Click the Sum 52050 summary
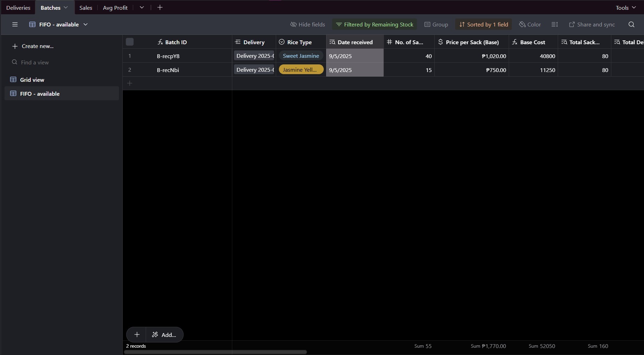 pos(542,346)
